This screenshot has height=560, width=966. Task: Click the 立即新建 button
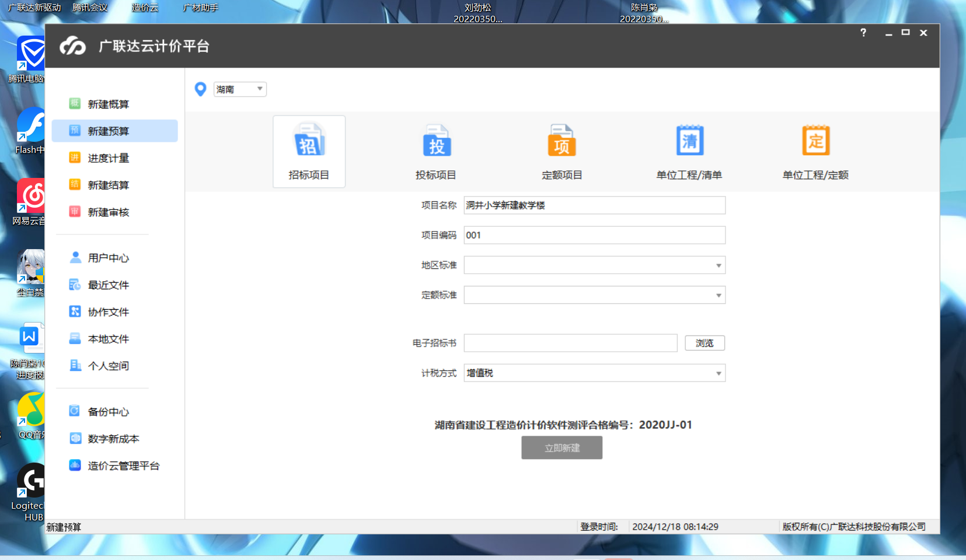tap(562, 448)
